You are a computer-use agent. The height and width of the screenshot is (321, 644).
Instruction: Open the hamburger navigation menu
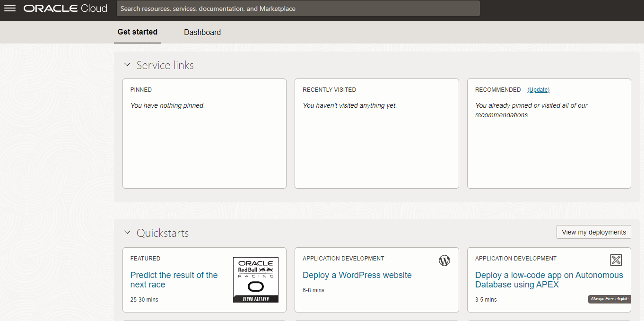tap(10, 9)
